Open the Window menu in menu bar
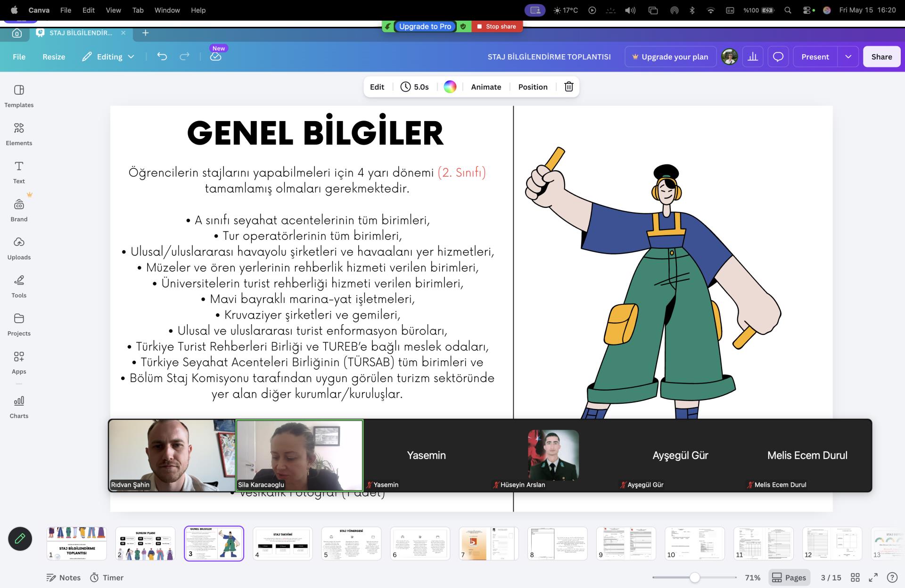Screen dimensions: 905x588 167,10
